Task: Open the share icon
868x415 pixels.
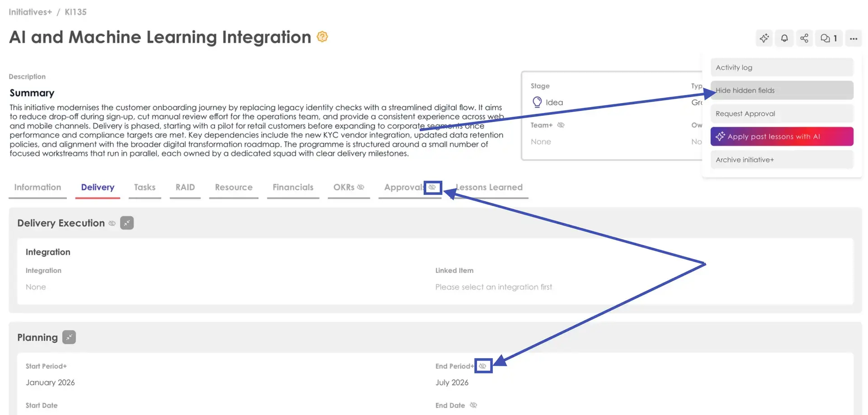Action: pyautogui.click(x=804, y=38)
